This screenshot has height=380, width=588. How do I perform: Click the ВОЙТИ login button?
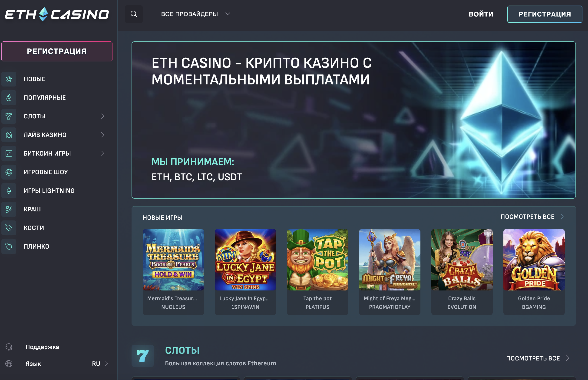[x=481, y=14]
